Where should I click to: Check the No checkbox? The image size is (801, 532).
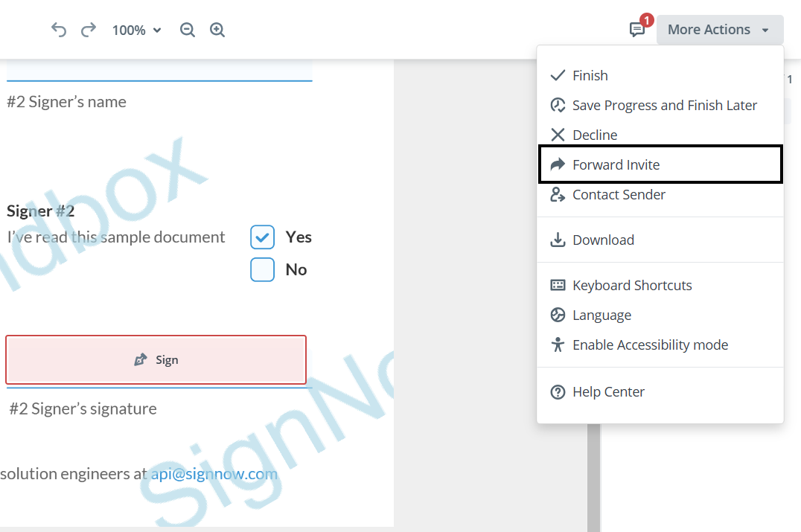tap(263, 269)
